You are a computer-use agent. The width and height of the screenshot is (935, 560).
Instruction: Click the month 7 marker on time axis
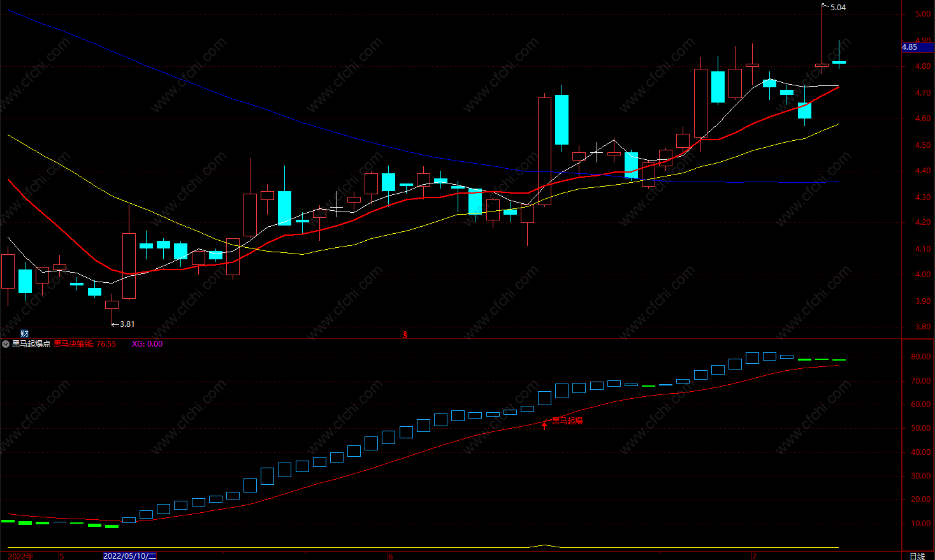(x=755, y=556)
